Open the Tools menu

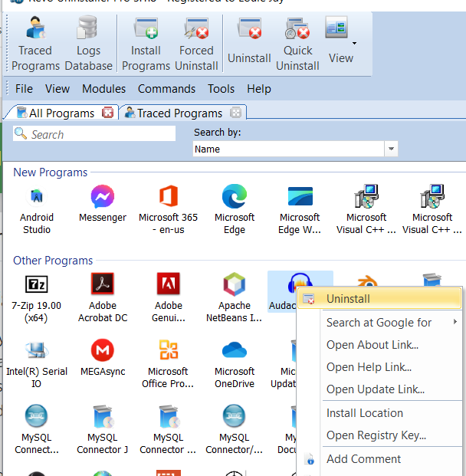click(x=221, y=89)
